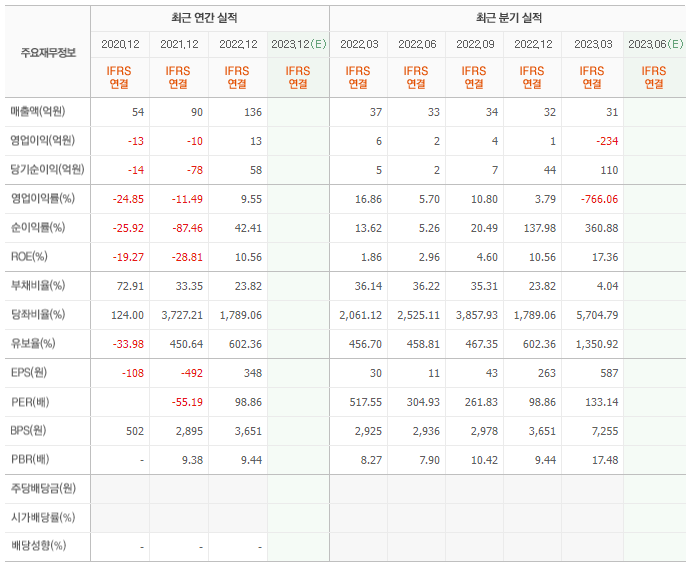Select the EPS value -492
Image resolution: width=691 pixels, height=566 pixels.
click(192, 373)
